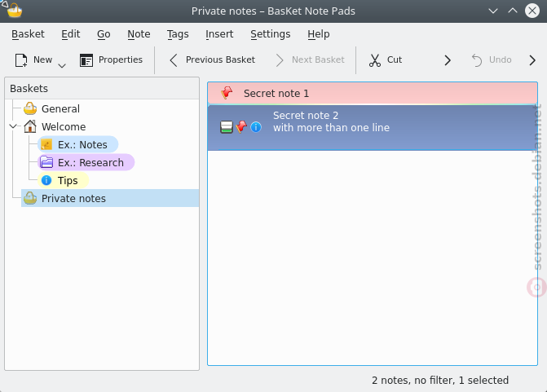The height and width of the screenshot is (392, 547).
Task: Select the Private notes basket label
Action: click(73, 198)
